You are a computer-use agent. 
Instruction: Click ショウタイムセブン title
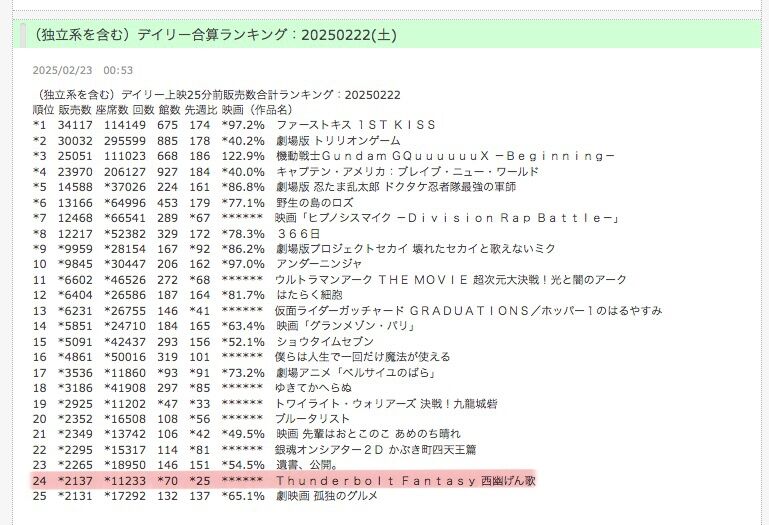point(325,341)
